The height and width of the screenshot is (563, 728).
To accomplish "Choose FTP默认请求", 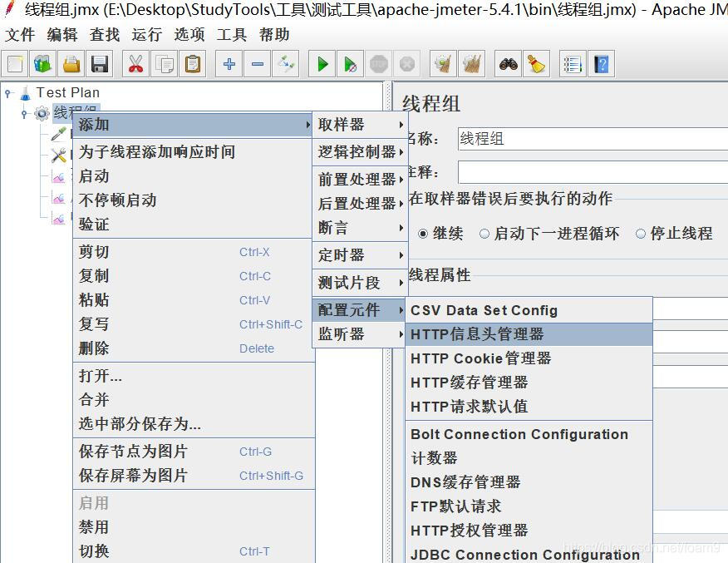I will pos(529,506).
